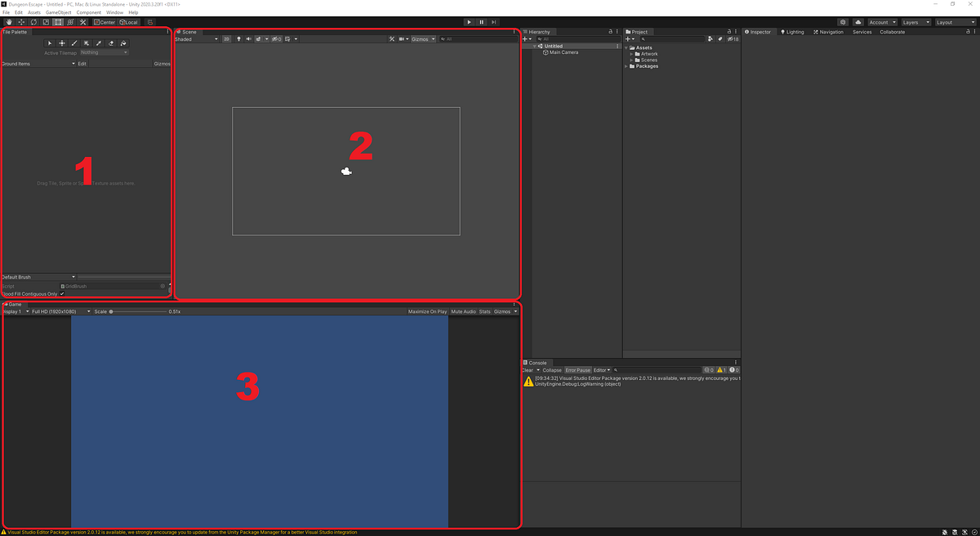980x536 pixels.
Task: Open the Shaded draw mode dropdown
Action: (x=196, y=38)
